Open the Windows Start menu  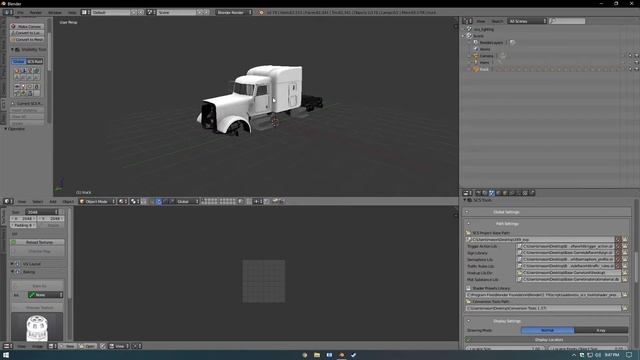[6, 355]
